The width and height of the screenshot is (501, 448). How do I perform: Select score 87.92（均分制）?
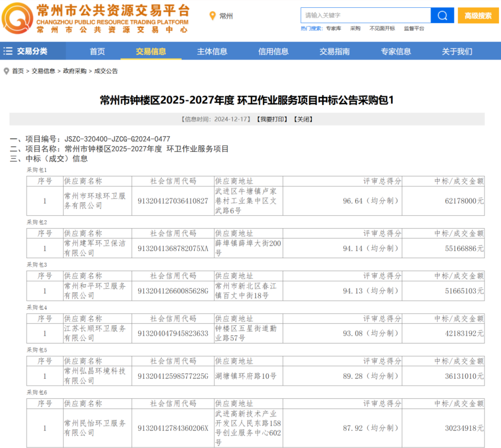[x=371, y=428]
